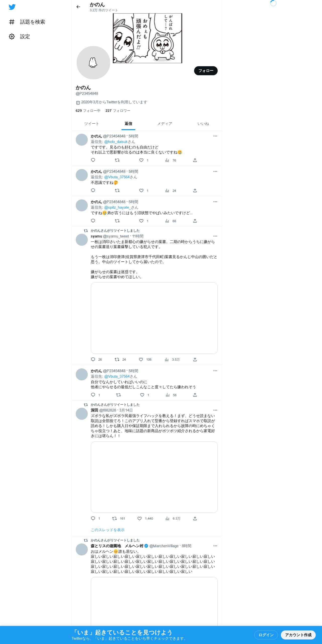This screenshot has height=644, width=322.
Task: Switch to the メディア tab
Action: click(x=165, y=124)
